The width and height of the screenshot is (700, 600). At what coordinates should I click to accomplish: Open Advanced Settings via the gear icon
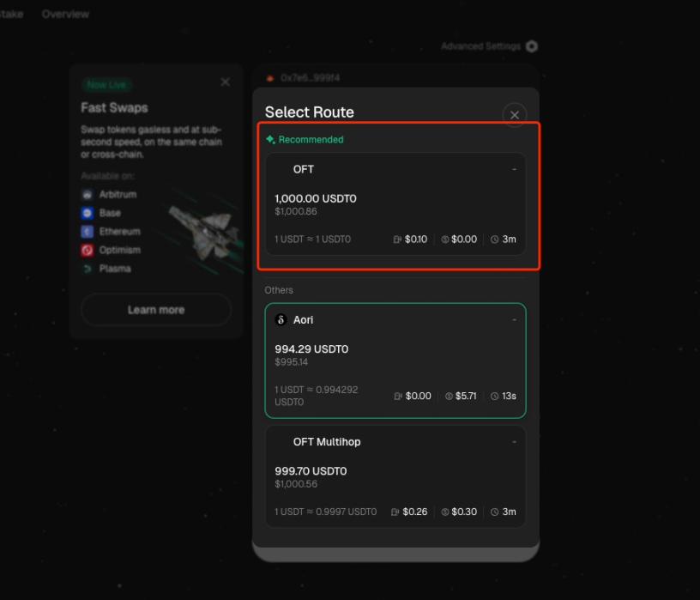(530, 46)
